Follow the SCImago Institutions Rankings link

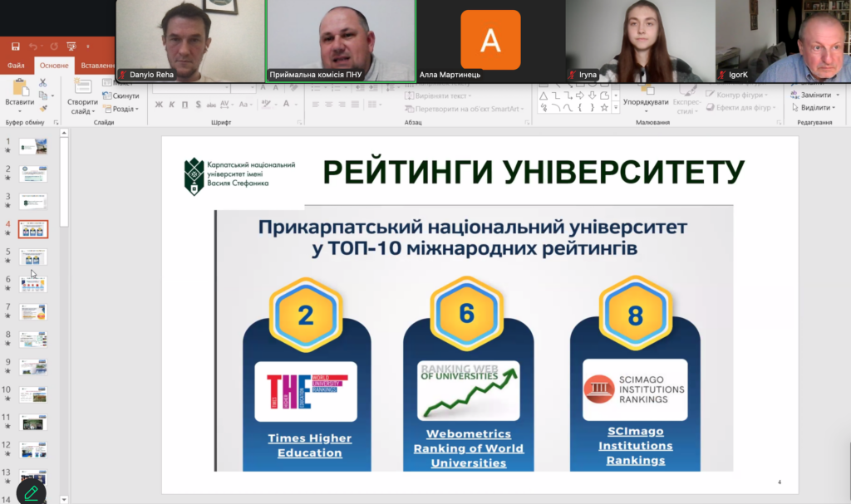[x=636, y=445]
